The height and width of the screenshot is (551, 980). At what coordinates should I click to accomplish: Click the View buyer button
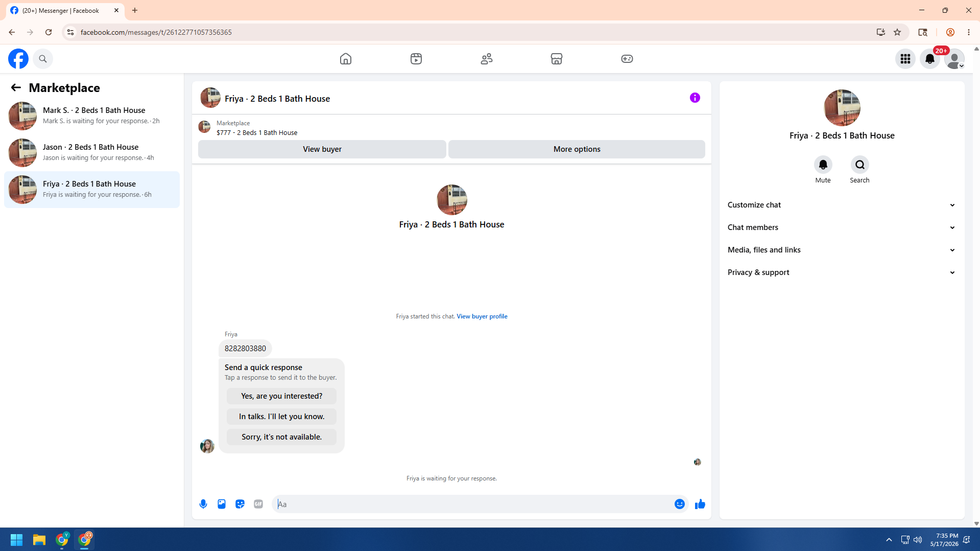click(x=322, y=149)
